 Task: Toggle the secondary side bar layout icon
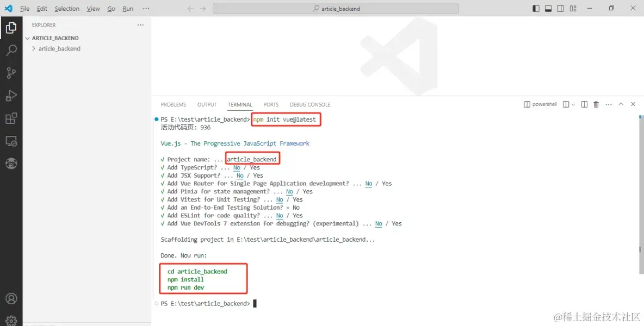coord(561,9)
